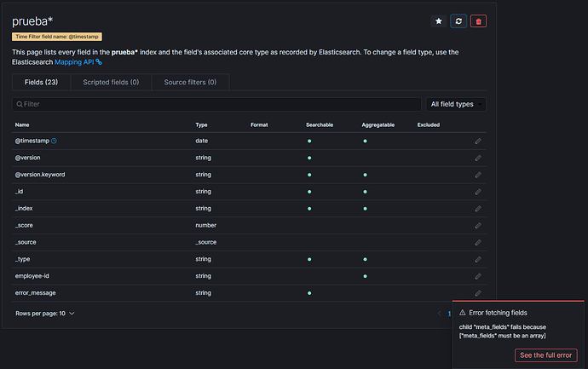This screenshot has height=369, width=588.
Task: Click See the full error button
Action: coord(547,355)
